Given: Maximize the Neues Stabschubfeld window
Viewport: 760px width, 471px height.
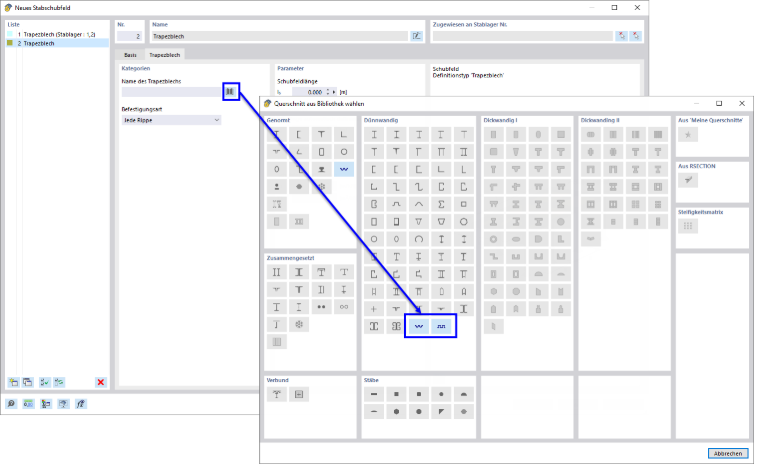Looking at the screenshot, I should tap(614, 8).
